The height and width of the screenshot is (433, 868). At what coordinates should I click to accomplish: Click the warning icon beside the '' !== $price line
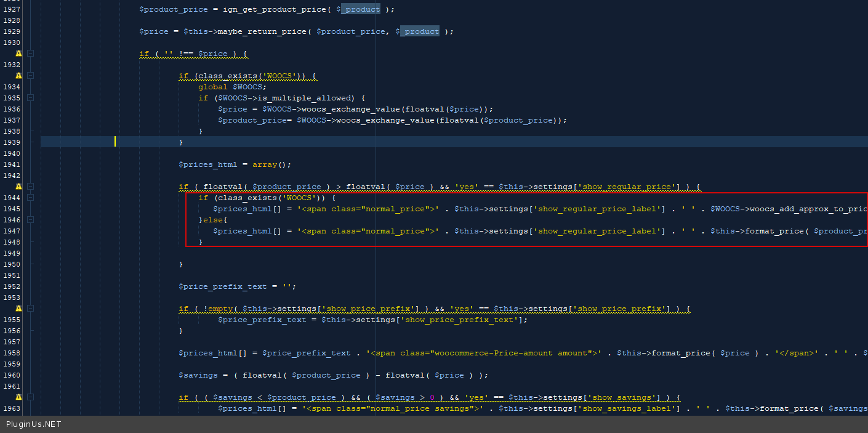point(18,54)
